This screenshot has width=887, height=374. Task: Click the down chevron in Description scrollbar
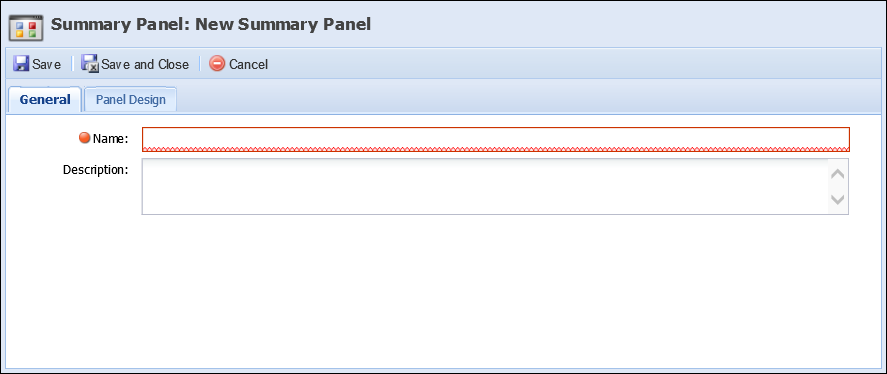click(x=837, y=199)
